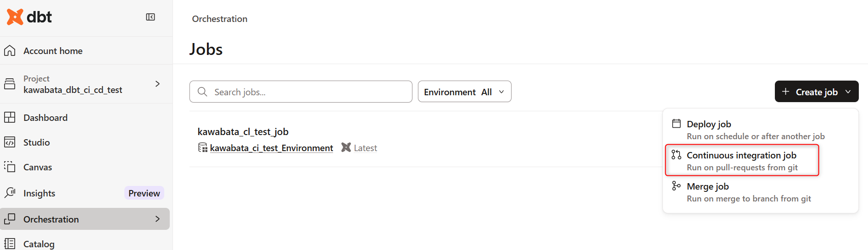Expand the kawabata_dbt_ci_cd_test project chevron
The width and height of the screenshot is (868, 250).
[x=157, y=84]
